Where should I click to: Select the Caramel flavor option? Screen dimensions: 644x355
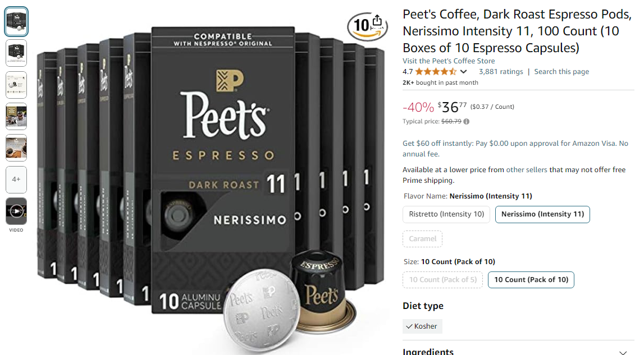[x=423, y=239]
